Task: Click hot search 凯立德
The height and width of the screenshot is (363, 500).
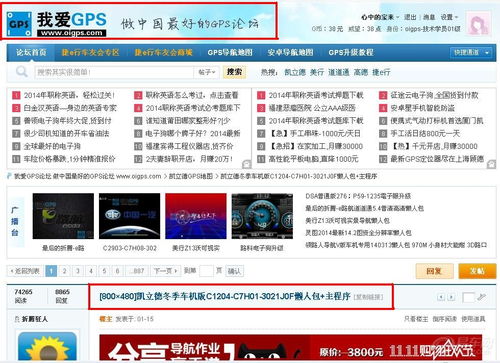Action: (x=295, y=72)
